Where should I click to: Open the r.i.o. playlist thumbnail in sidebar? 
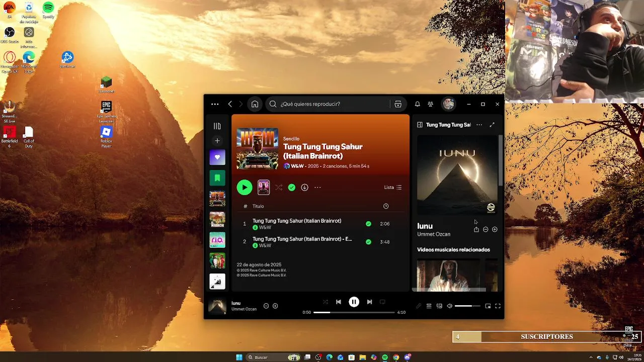point(217,240)
